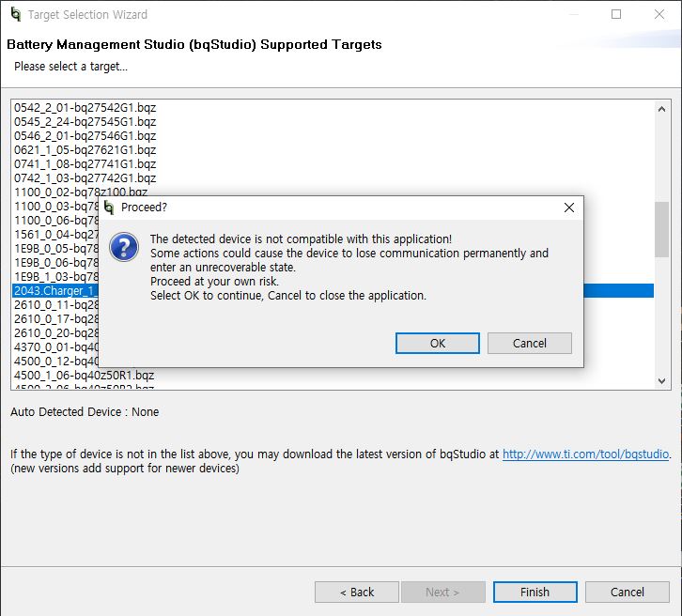682x616 pixels.
Task: Select 0621_1_05-bq27621G1.bqz target
Action: (85, 150)
